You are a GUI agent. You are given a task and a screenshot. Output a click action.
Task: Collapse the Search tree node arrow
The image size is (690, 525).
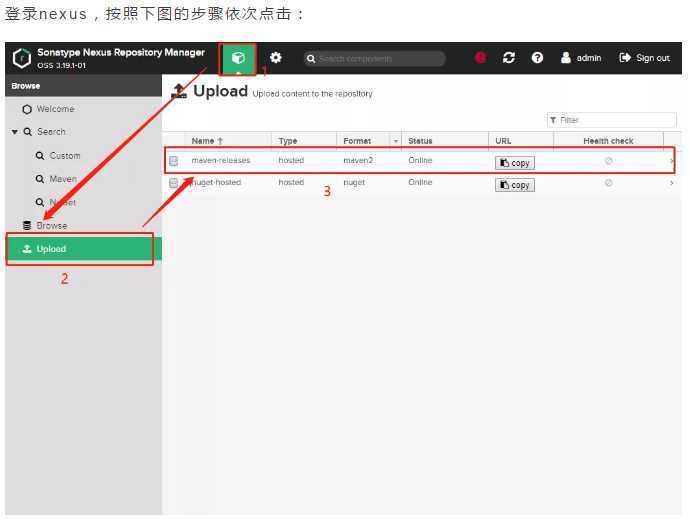pos(15,132)
